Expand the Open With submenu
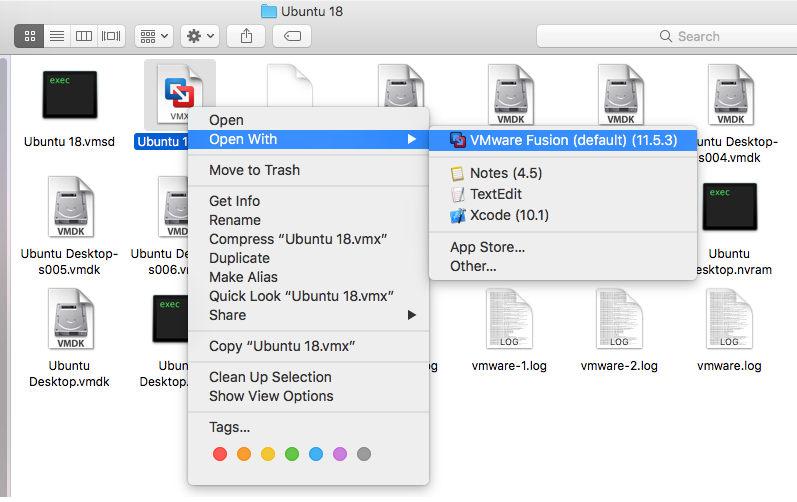Viewport: 797px width, 502px height. click(308, 139)
